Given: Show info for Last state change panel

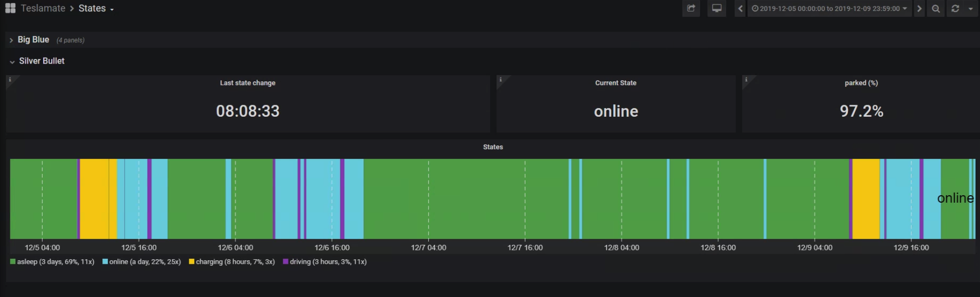Looking at the screenshot, I should click(10, 79).
